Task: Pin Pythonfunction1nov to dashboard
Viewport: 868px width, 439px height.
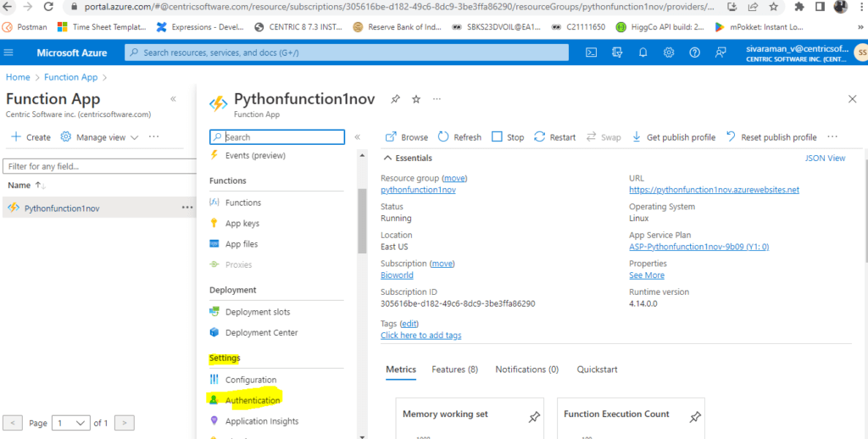Action: 395,99
